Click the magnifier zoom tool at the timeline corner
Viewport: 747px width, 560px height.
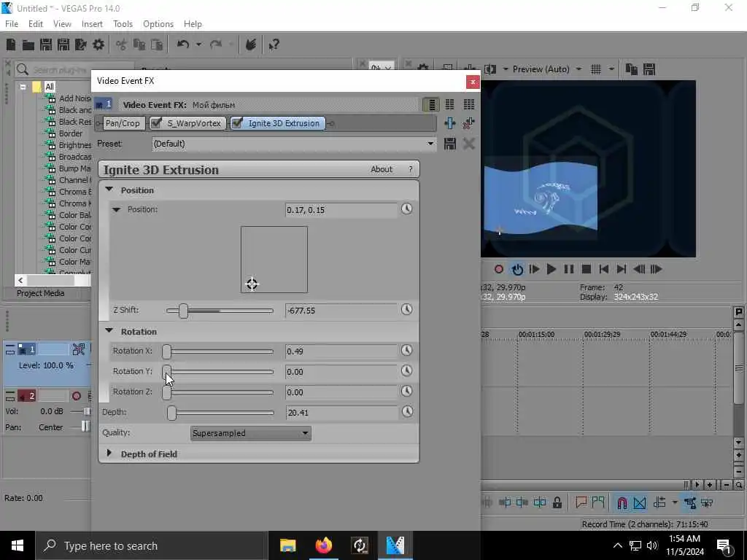pos(738,485)
